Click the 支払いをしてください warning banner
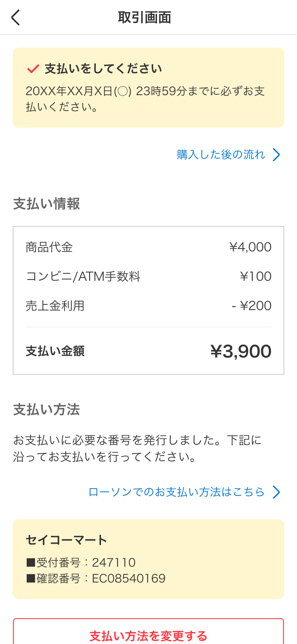The image size is (297, 644). (x=148, y=87)
